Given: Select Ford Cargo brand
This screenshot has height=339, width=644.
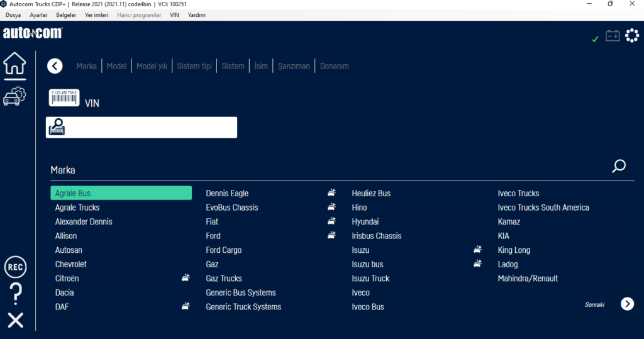Looking at the screenshot, I should (x=224, y=250).
